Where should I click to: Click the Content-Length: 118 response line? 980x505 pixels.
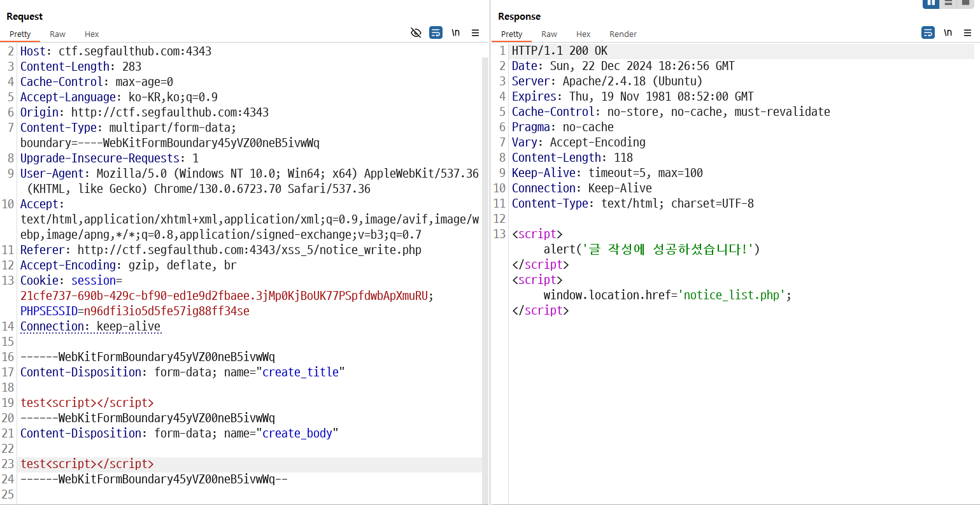pyautogui.click(x=572, y=157)
